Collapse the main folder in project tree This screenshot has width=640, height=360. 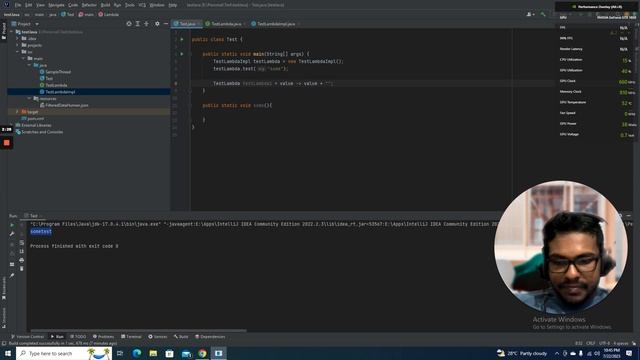tap(23, 58)
